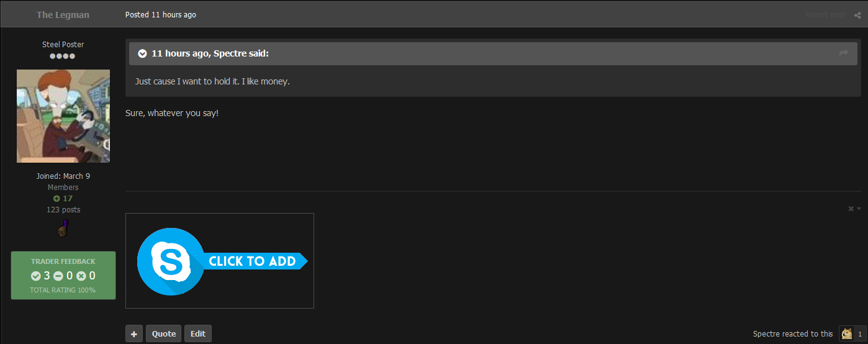Open The Legman's profile name link

63,15
